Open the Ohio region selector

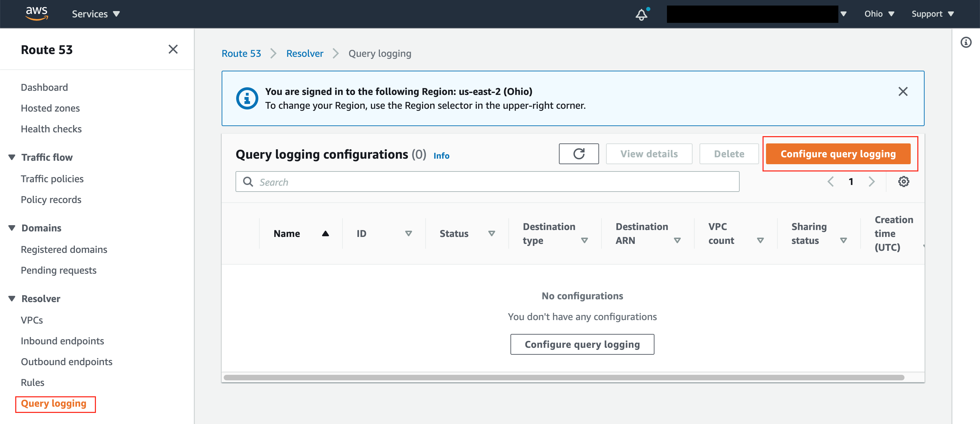click(x=879, y=14)
